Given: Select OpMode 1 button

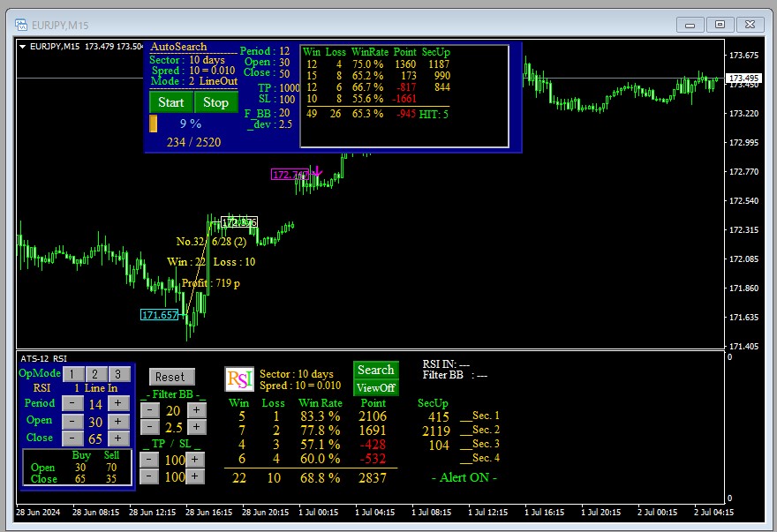Looking at the screenshot, I should point(72,374).
